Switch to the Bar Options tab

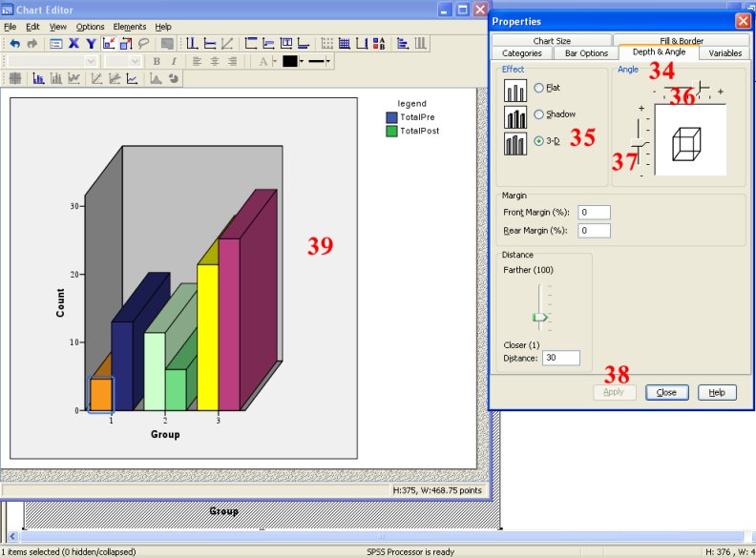[x=586, y=53]
